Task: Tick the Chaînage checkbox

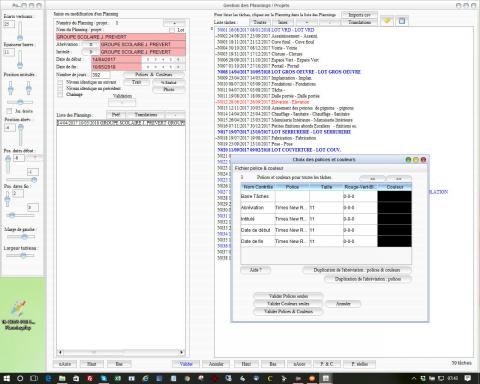Action: pyautogui.click(x=60, y=95)
